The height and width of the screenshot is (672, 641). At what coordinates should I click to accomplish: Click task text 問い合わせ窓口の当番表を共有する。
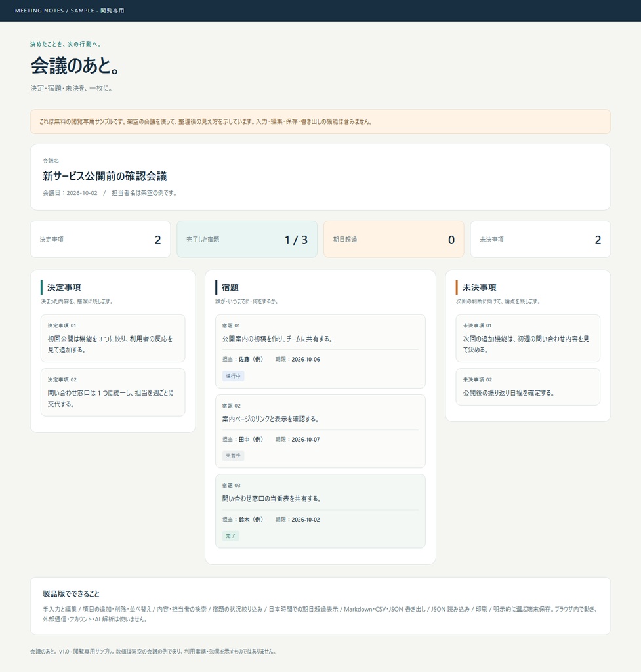(x=272, y=499)
